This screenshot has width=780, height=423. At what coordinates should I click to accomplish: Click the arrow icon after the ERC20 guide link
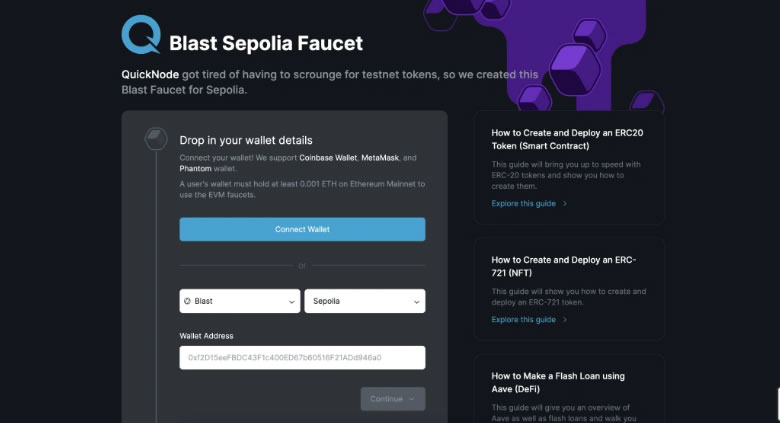pos(565,203)
